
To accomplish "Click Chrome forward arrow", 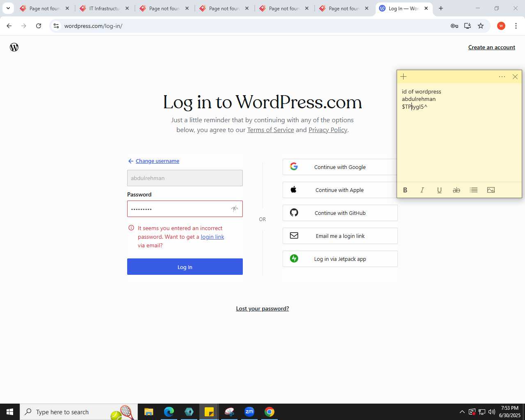I will [24, 26].
